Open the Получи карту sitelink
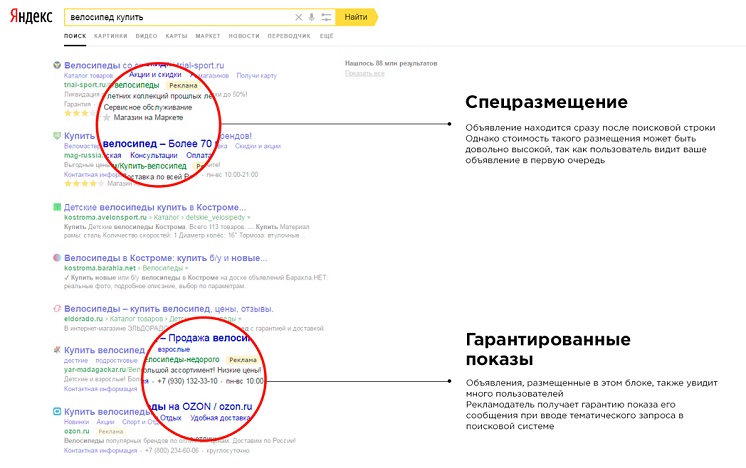The image size is (746, 468). click(x=256, y=76)
